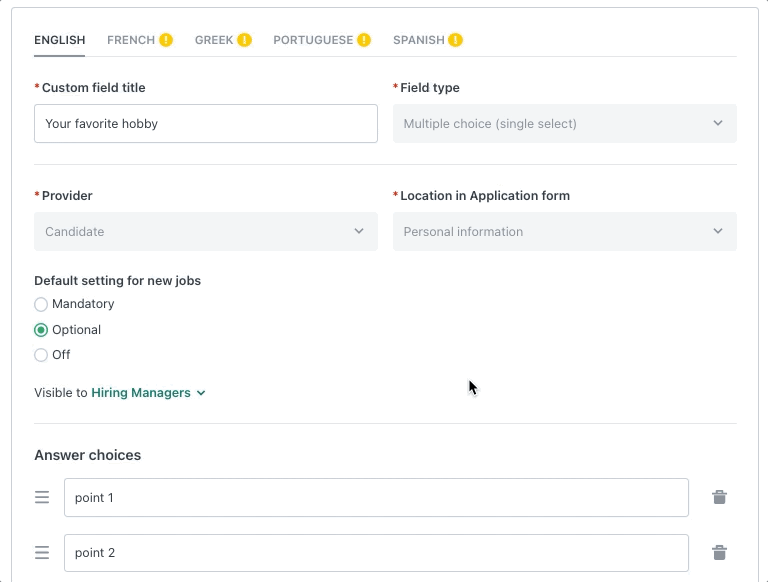This screenshot has height=582, width=768.
Task: Click drag handle for point 1
Action: [42, 497]
